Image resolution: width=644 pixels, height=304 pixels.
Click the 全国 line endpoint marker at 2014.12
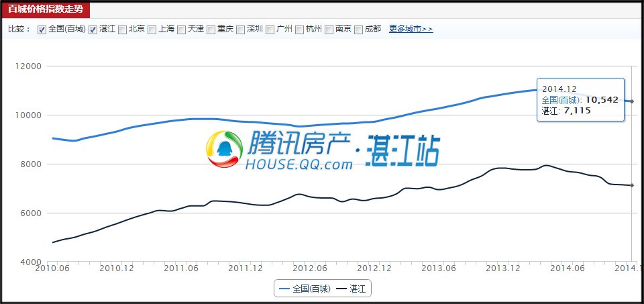point(632,101)
